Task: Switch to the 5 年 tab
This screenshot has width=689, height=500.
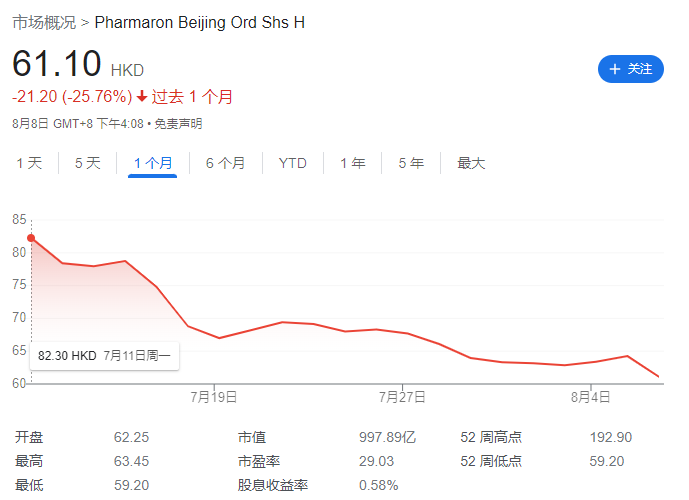Action: pyautogui.click(x=411, y=163)
